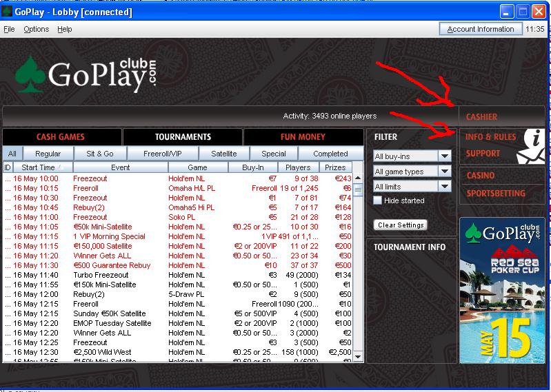This screenshot has height=392, width=551.
Task: Click the tournament list scroll up arrow
Action: click(358, 178)
